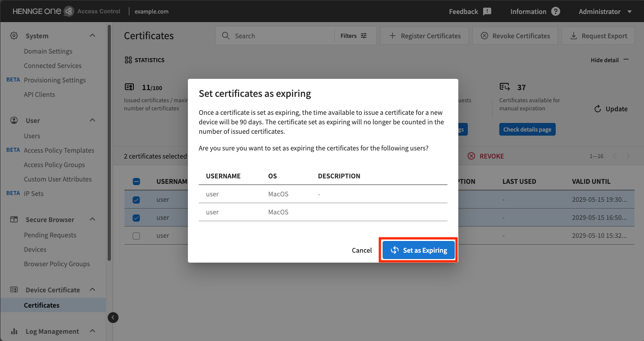Uncheck the certificate valid until 2029-05-15 19:30
Screen dimensions: 644x341
pos(136,200)
